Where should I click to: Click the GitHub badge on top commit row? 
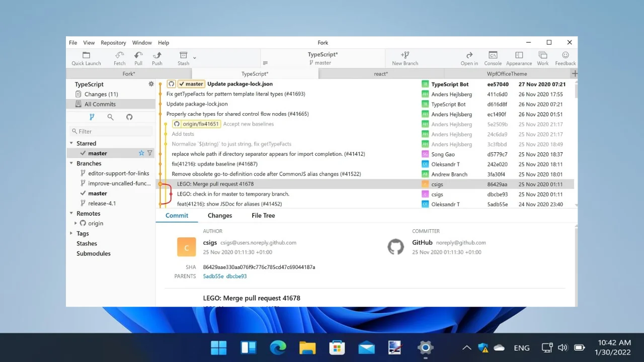171,84
